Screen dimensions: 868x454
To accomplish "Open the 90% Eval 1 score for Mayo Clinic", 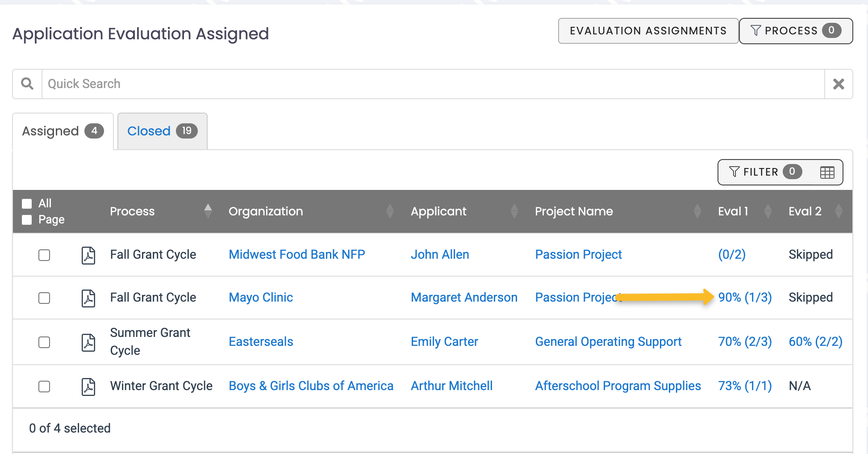I will (745, 297).
